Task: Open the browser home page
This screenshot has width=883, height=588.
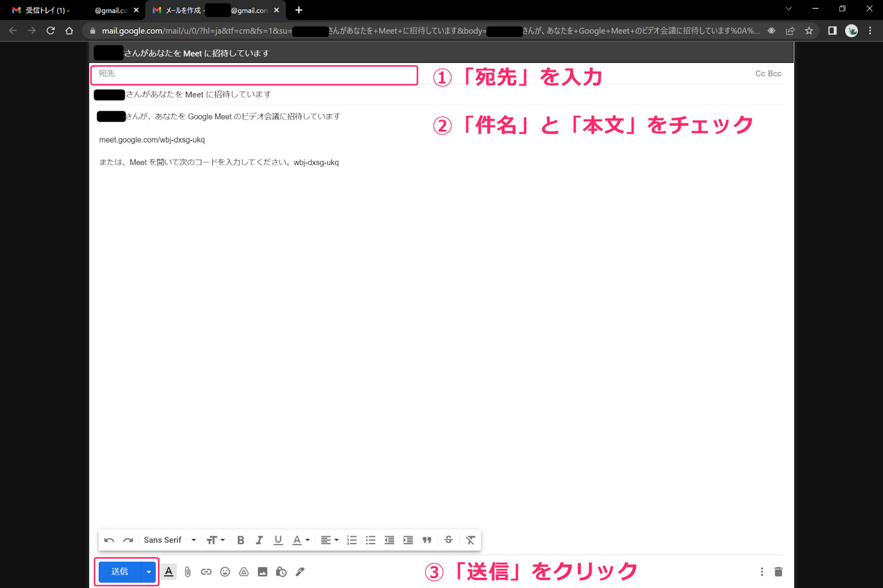Action: 69,30
